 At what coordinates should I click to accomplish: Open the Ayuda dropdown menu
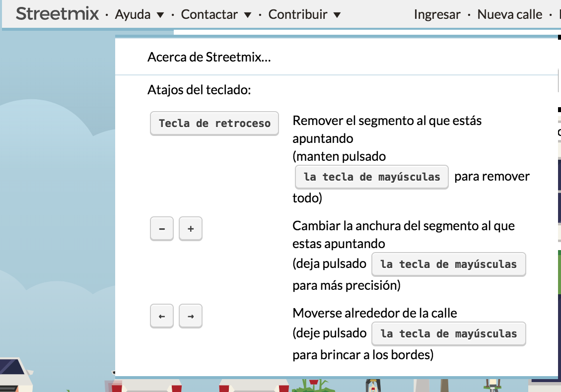(x=132, y=14)
